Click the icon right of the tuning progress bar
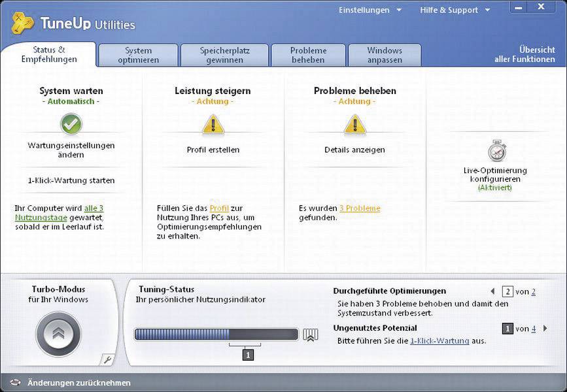567x392 pixels. click(310, 335)
